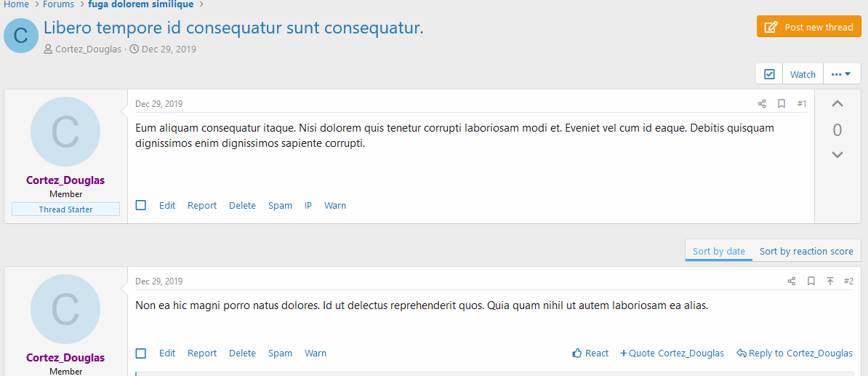The height and width of the screenshot is (376, 868).
Task: Open the more options dropdown
Action: [841, 74]
